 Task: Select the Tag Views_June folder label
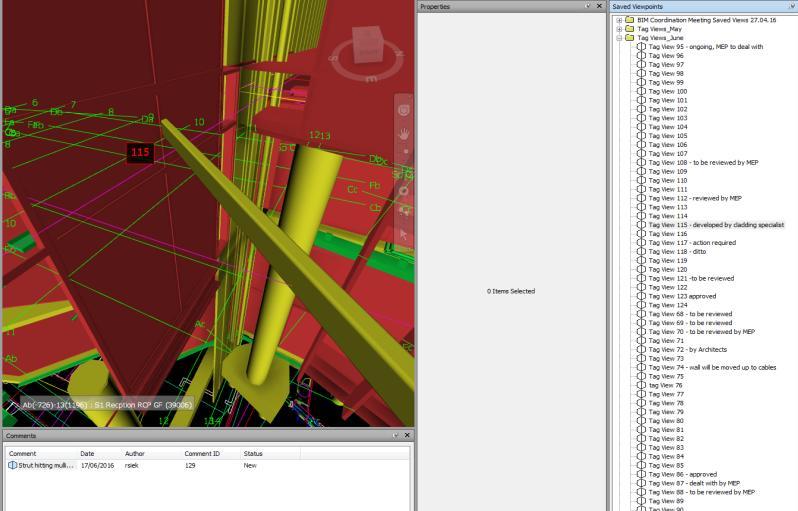(660, 38)
